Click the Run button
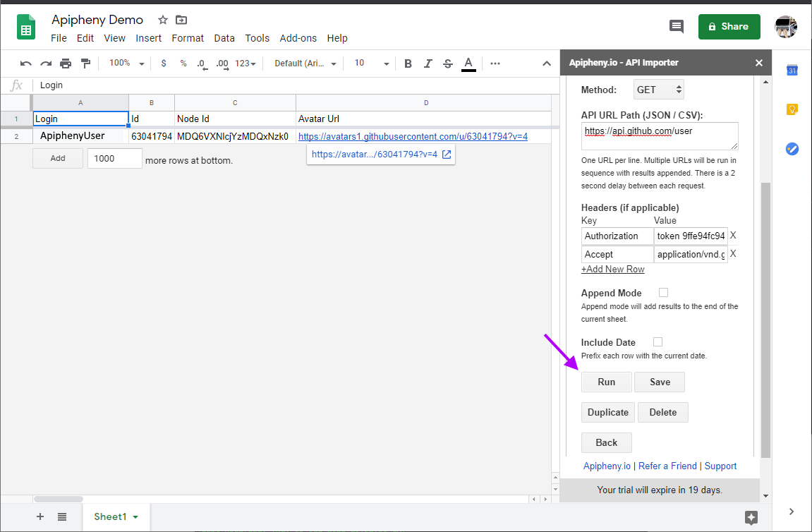 pos(607,382)
